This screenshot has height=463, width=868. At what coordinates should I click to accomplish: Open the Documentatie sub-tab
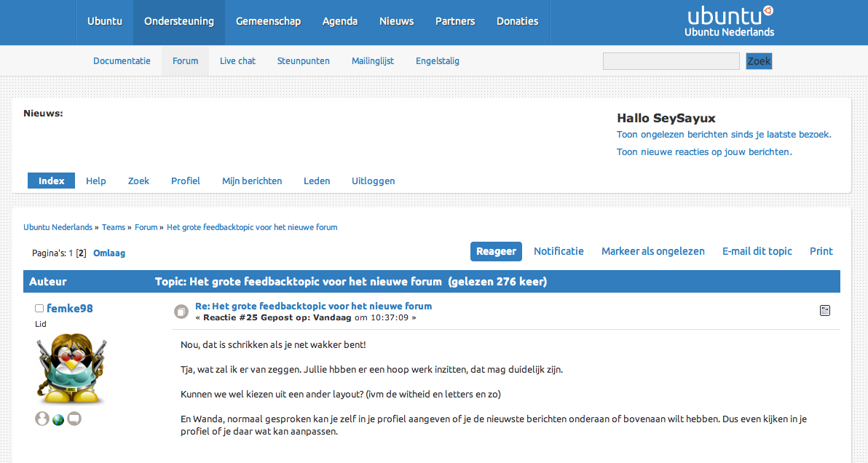122,61
